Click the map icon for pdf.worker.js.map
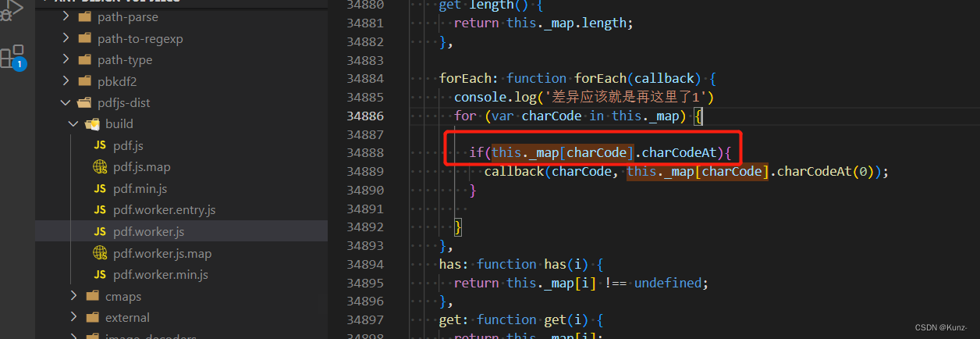980x339 pixels. tap(100, 252)
